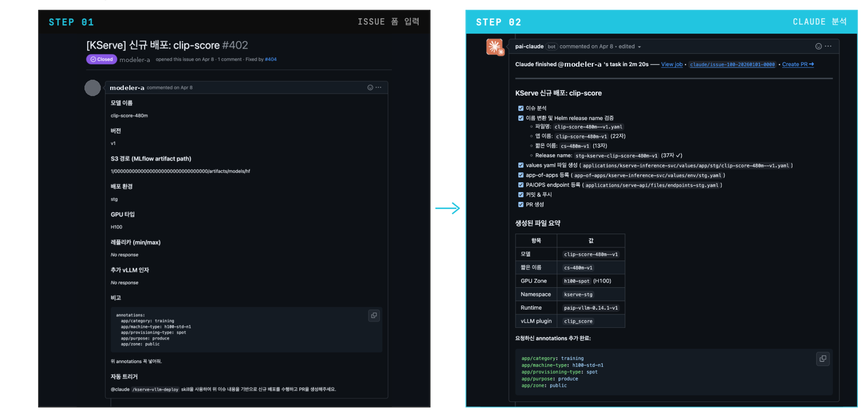Click the S3 artifact path value
Image resolution: width=868 pixels, height=415 pixels.
coord(180,171)
